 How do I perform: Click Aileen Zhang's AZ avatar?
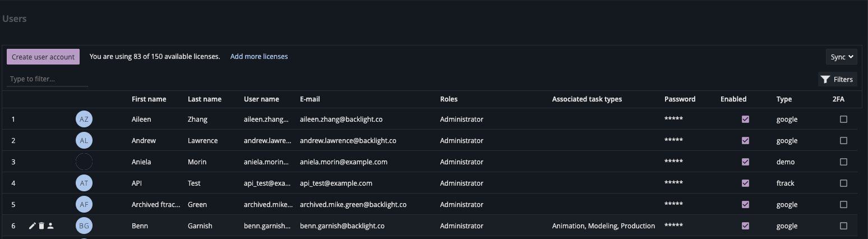pos(84,119)
